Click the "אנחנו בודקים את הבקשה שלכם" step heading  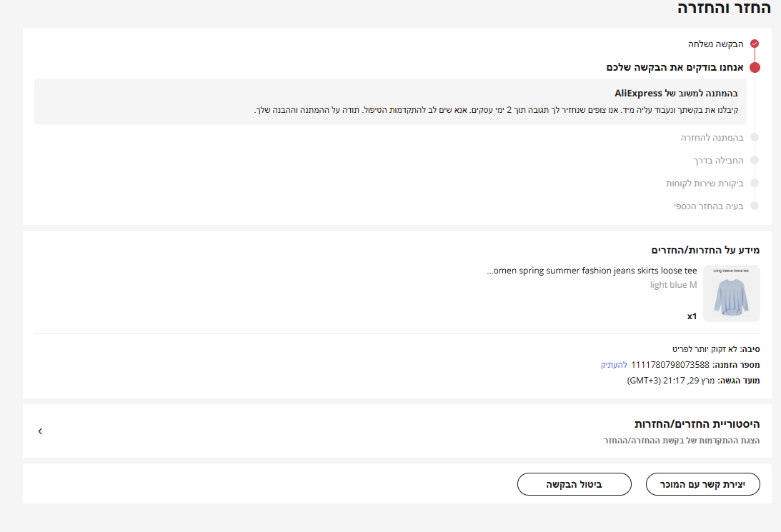point(675,67)
